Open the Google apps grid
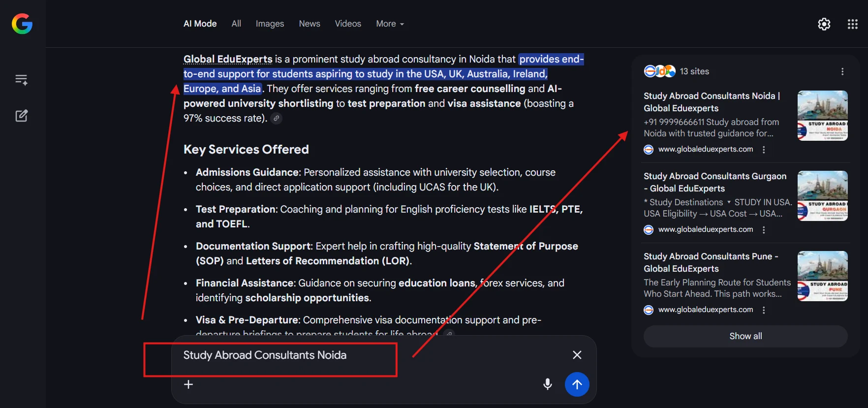Image resolution: width=868 pixels, height=408 pixels. (852, 24)
